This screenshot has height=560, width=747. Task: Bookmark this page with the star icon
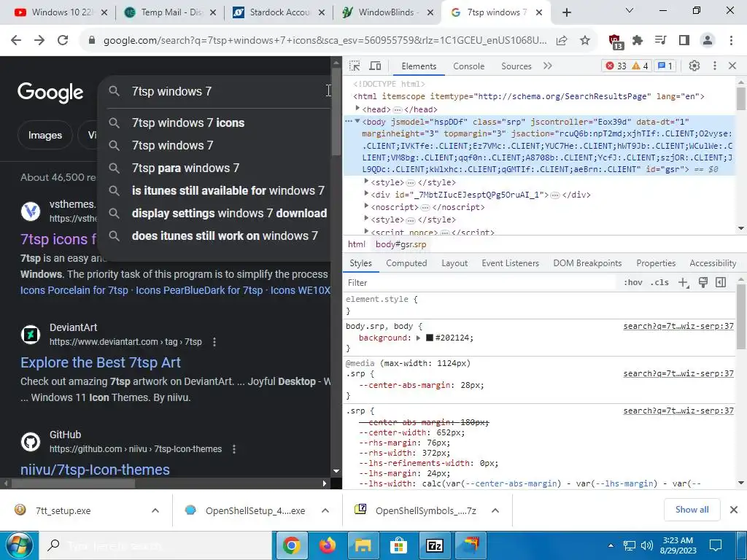click(585, 41)
